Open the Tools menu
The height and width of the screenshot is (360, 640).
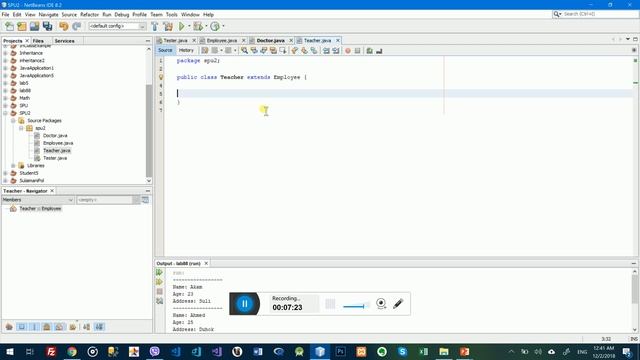point(171,14)
